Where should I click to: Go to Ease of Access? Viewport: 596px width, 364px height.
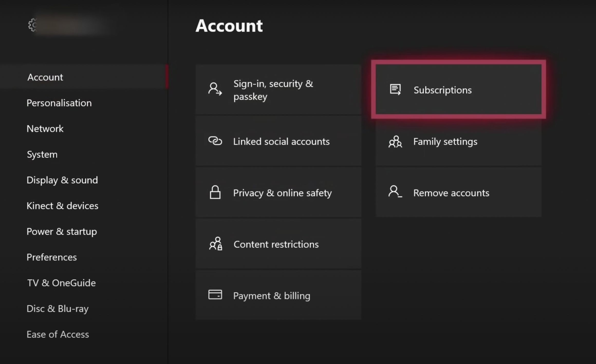click(x=58, y=334)
